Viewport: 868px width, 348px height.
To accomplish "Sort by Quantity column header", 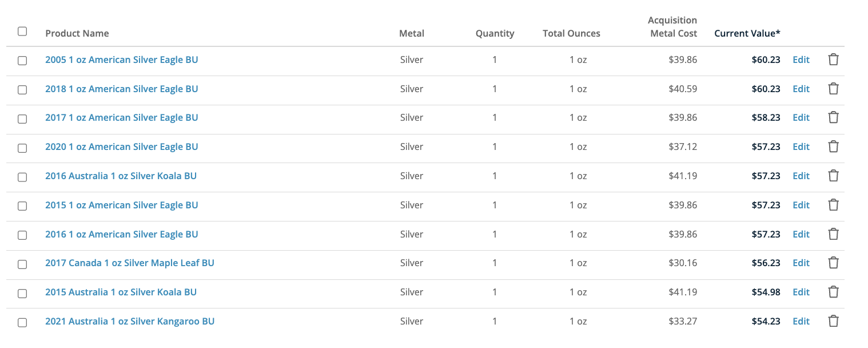I will [x=495, y=33].
